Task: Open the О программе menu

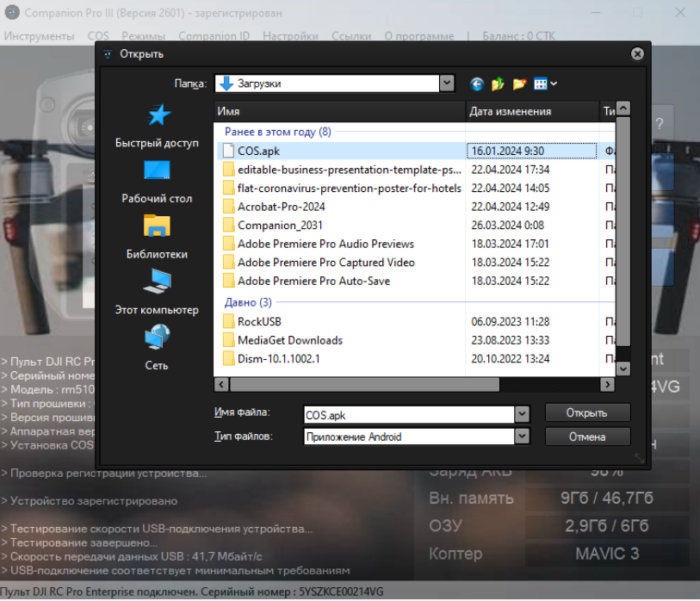Action: 419,35
